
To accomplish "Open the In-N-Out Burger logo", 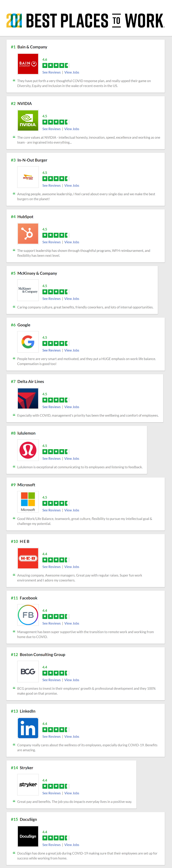I will 28,177.
